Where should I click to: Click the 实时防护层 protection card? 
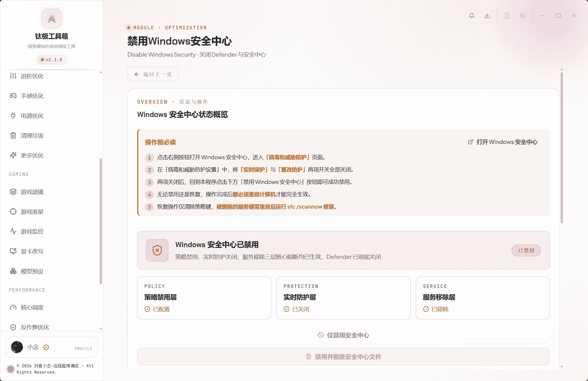tap(343, 298)
